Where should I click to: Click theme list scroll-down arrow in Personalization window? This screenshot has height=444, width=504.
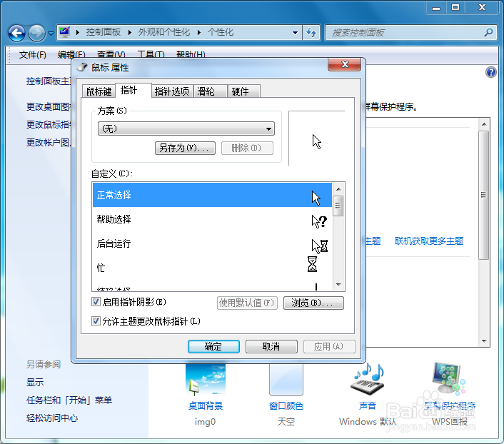coord(484,340)
